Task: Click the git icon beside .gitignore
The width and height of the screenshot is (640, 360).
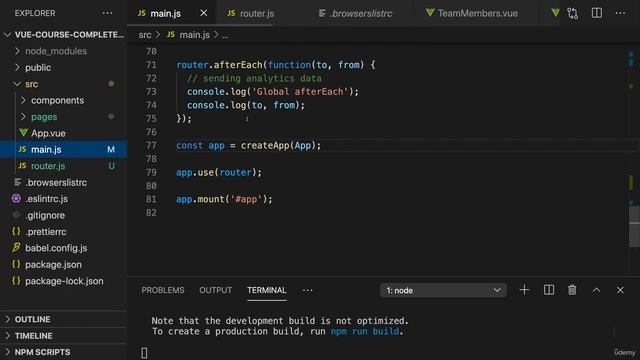Action: click(16, 215)
